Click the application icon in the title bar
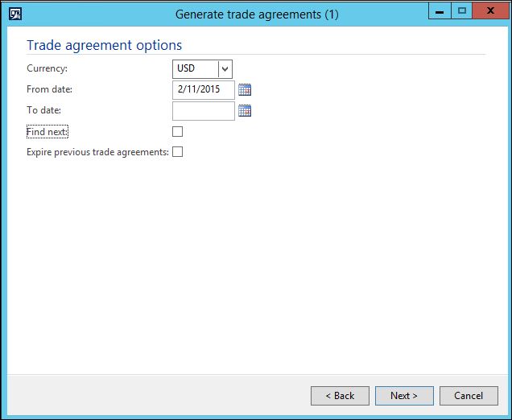The image size is (512, 420). (14, 13)
